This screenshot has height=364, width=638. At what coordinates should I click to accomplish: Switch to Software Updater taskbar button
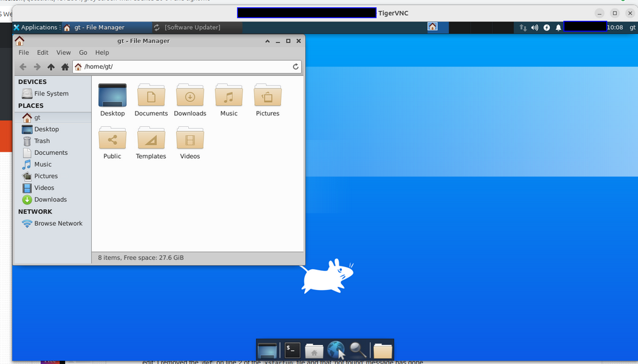click(197, 27)
